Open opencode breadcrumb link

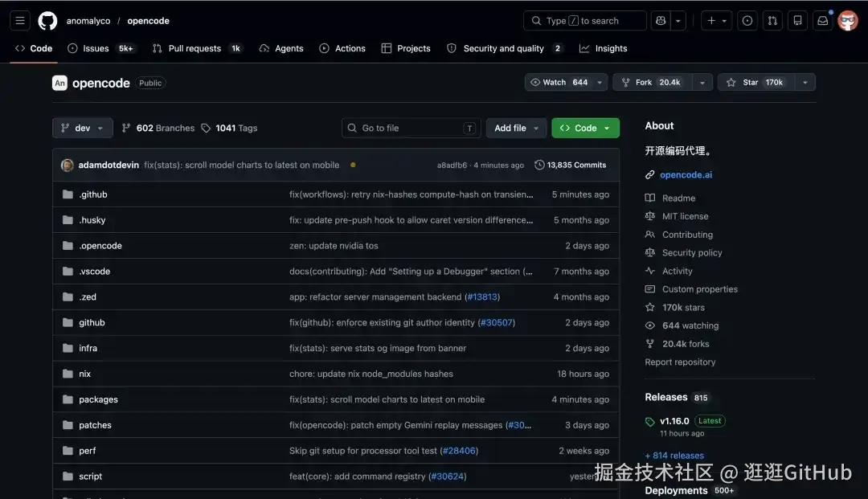149,20
